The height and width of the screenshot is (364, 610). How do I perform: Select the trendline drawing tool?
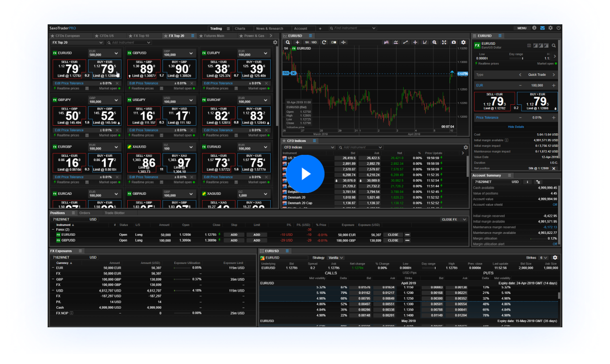point(406,42)
